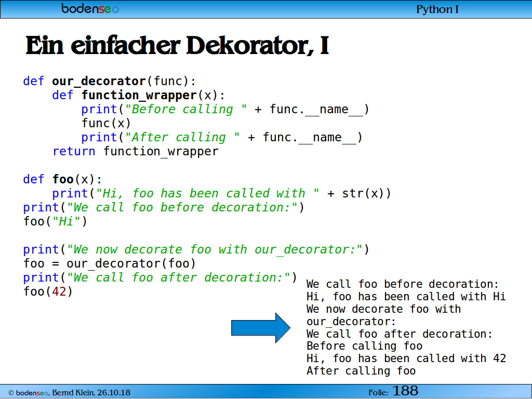
Task: Click the output line "After calling foo"
Action: [x=361, y=371]
